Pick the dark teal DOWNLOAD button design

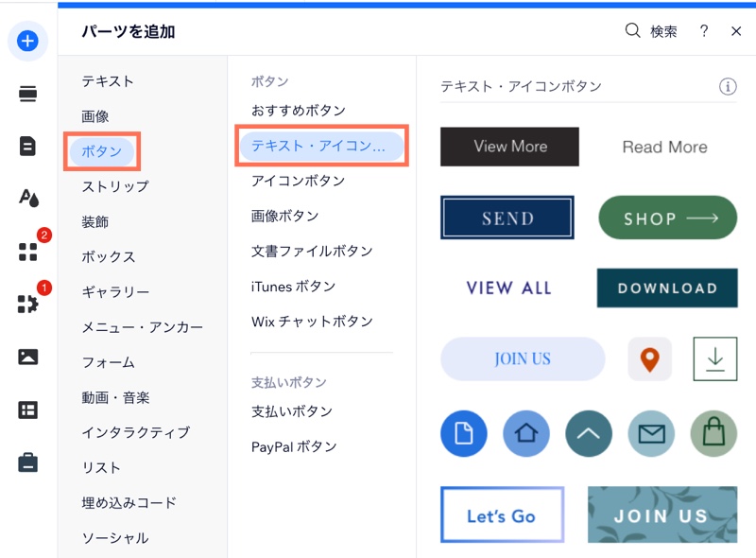click(667, 288)
